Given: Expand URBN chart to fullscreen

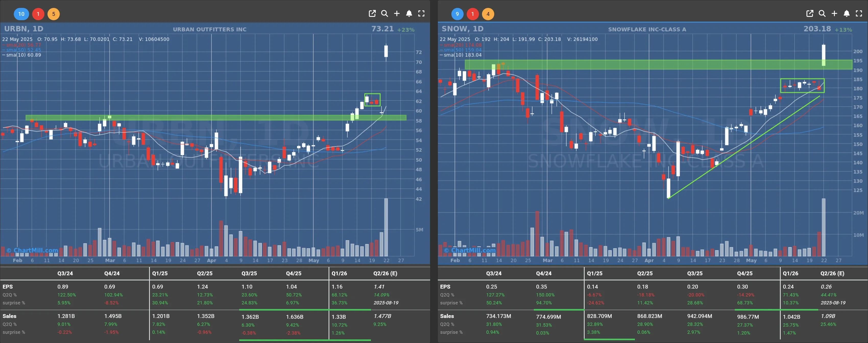Looking at the screenshot, I should coord(421,14).
